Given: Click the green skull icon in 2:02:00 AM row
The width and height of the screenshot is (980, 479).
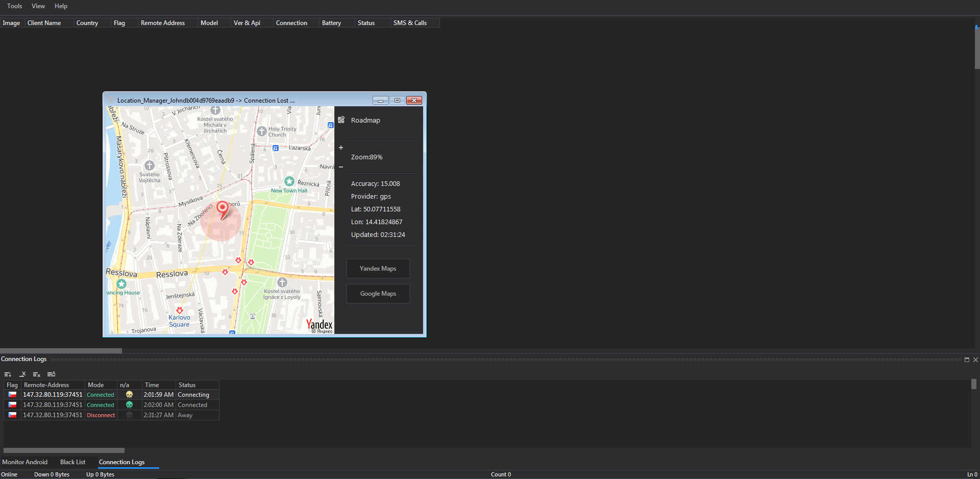Looking at the screenshot, I should [x=130, y=405].
